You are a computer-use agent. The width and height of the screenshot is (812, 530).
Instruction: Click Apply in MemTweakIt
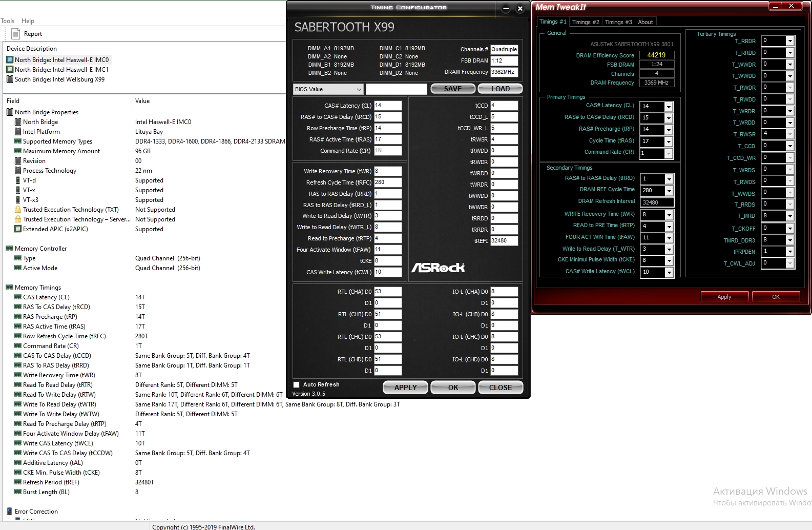[724, 297]
